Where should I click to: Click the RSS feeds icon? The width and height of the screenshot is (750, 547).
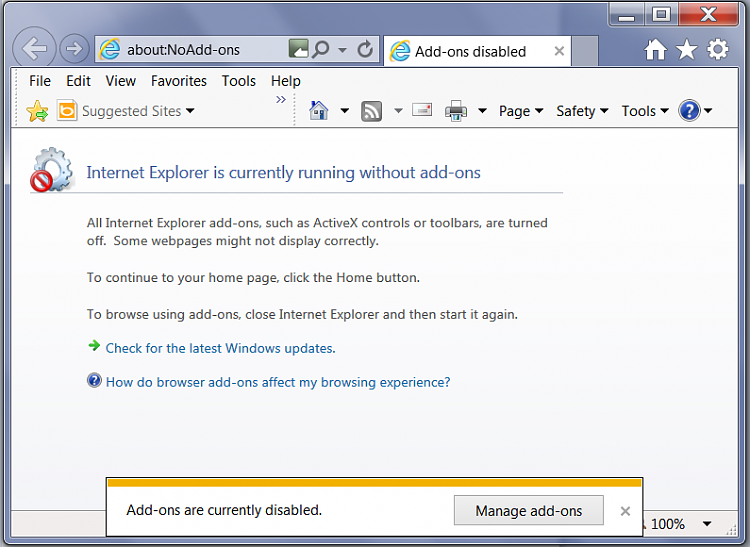point(371,111)
